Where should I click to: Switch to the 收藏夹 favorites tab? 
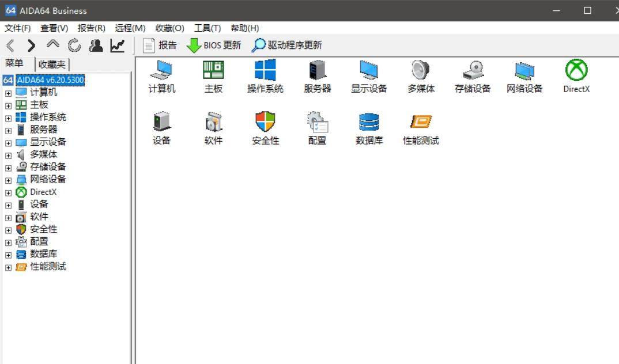(x=52, y=65)
